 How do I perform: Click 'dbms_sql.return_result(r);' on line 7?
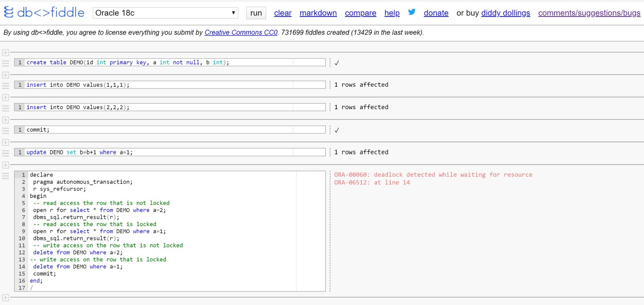coord(76,217)
